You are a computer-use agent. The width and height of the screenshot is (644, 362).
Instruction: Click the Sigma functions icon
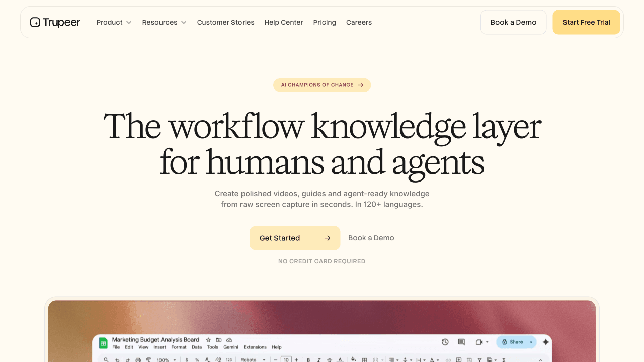click(x=504, y=360)
